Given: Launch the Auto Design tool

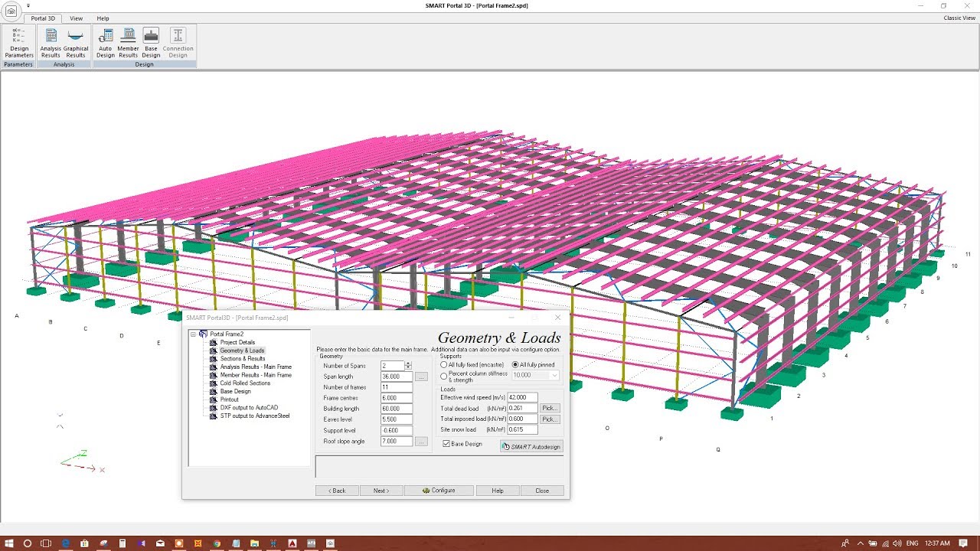Looking at the screenshot, I should click(105, 44).
